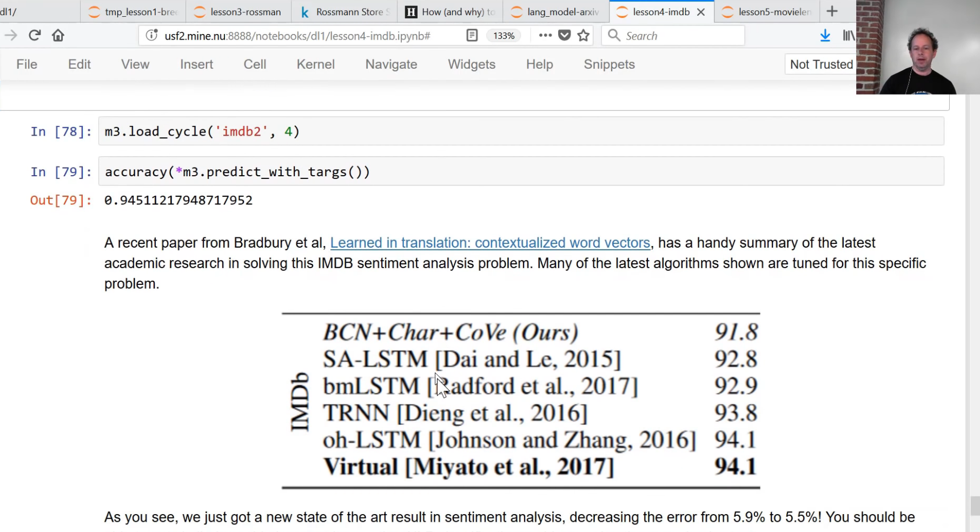
Task: Click the page vertical scrollbar thumb
Action: 975,506
